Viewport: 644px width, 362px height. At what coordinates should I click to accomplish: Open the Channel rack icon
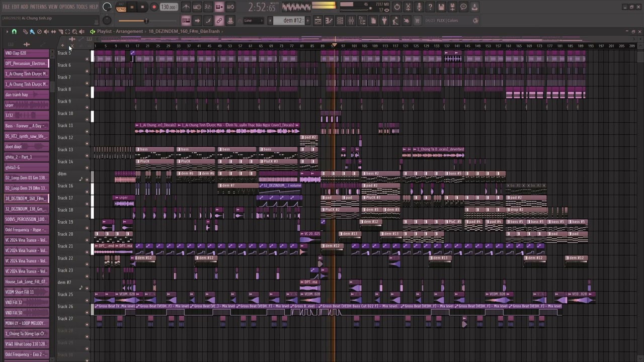point(340,21)
